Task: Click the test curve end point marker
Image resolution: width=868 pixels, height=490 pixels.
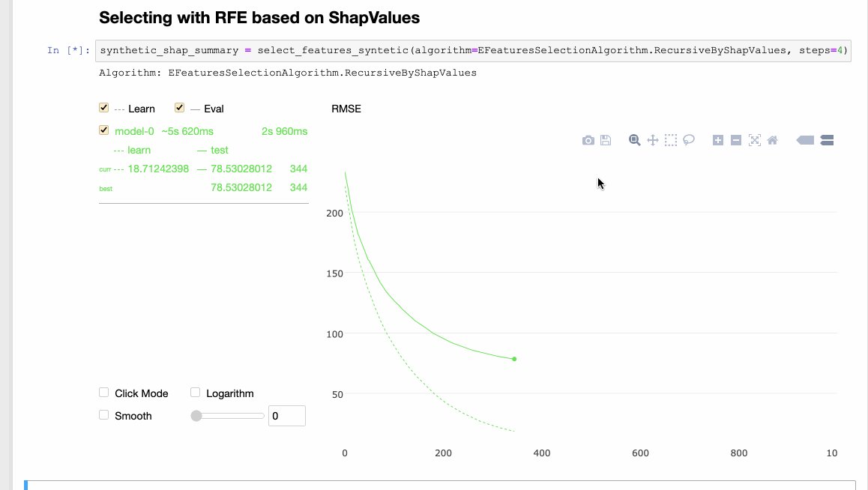Action: point(514,359)
